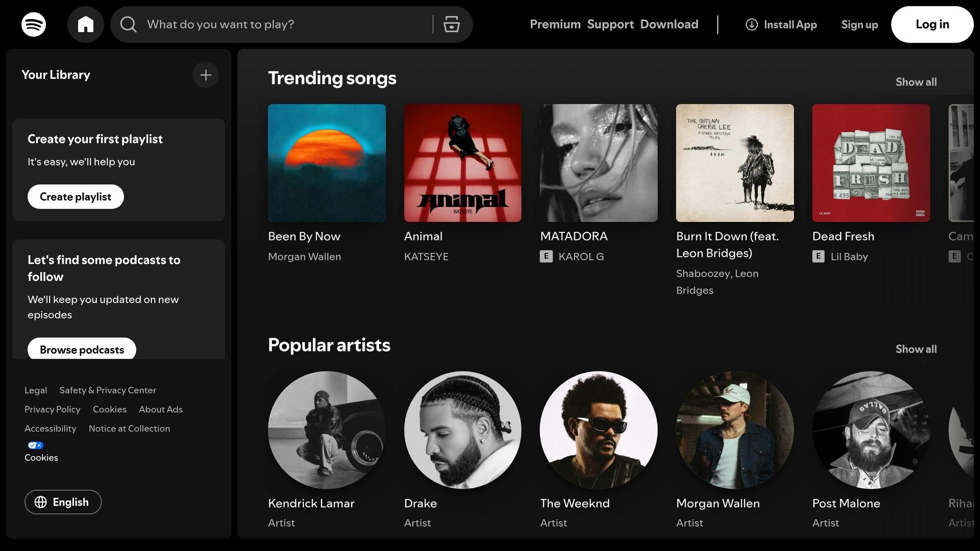
Task: Open the MATADORA cover art
Action: pyautogui.click(x=599, y=163)
